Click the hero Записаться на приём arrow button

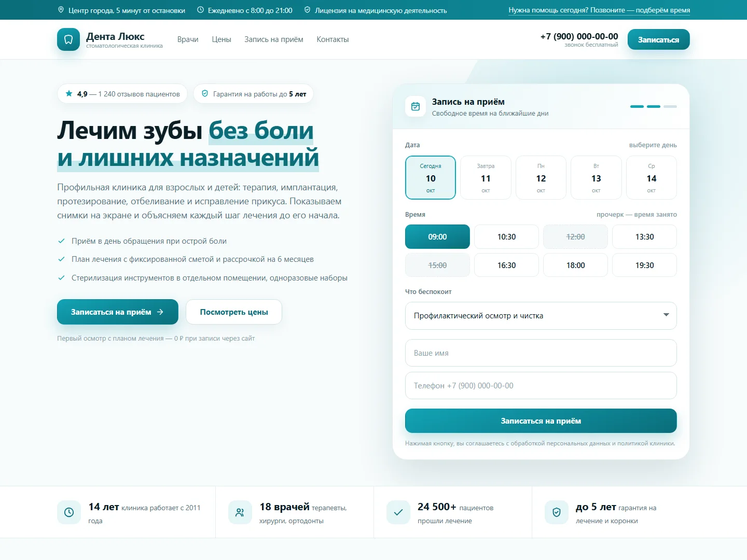coord(118,312)
